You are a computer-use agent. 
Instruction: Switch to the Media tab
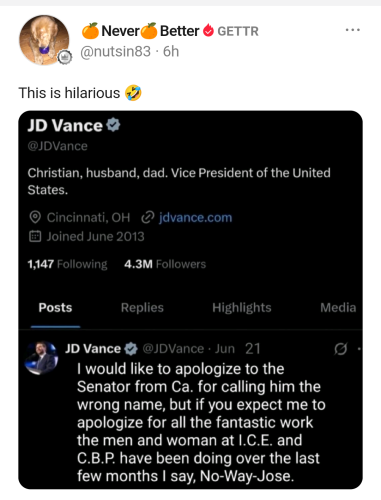[338, 307]
